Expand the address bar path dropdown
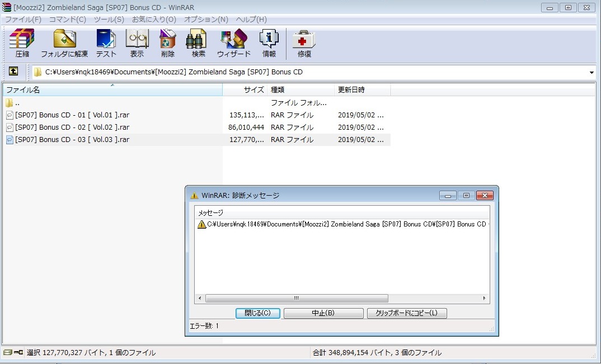The width and height of the screenshot is (601, 364). [591, 72]
